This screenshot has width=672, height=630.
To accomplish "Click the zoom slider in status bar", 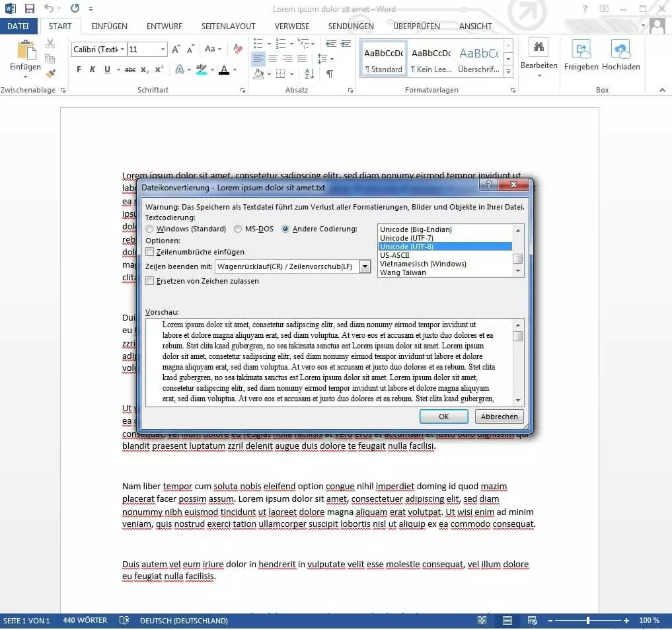I will [x=587, y=621].
